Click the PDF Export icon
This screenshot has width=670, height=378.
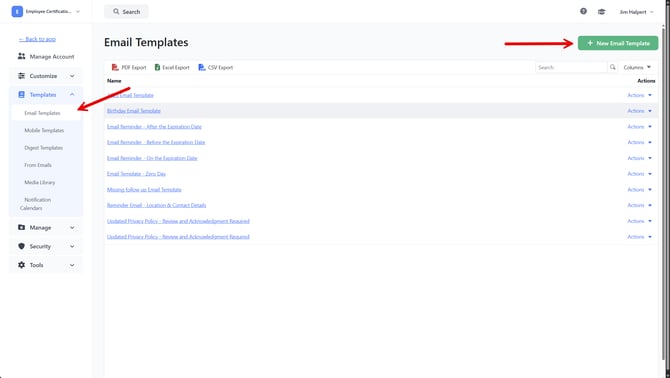click(x=115, y=67)
